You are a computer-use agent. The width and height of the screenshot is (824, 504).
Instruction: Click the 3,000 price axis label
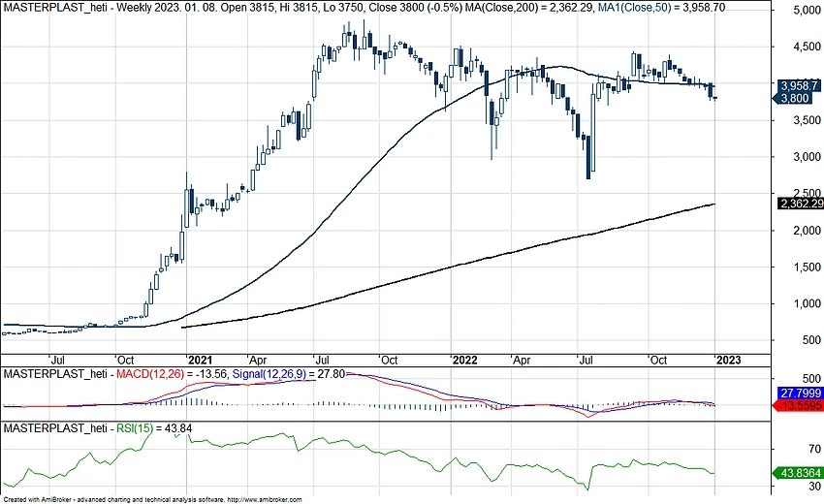pos(807,157)
